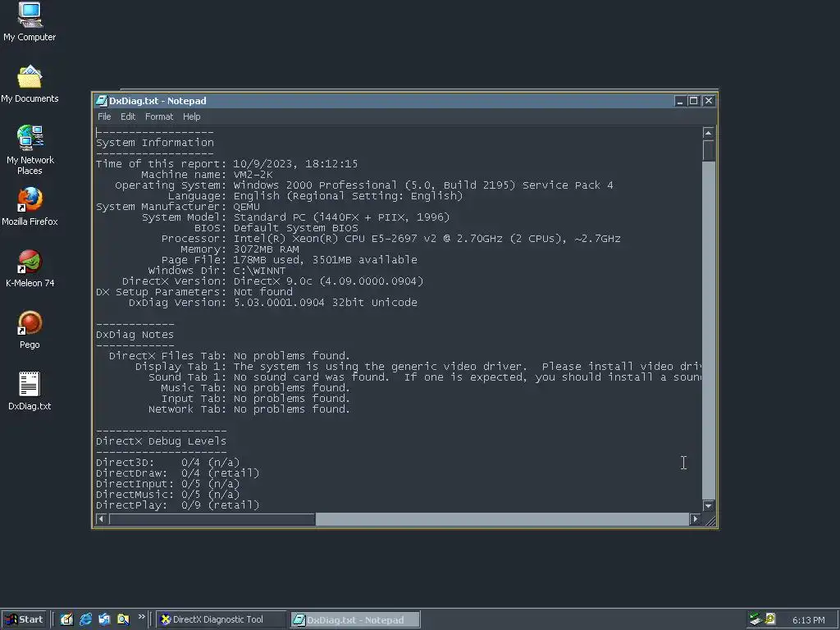Click the 'DirectInput: 0/5 (n/a)' line

point(167,484)
